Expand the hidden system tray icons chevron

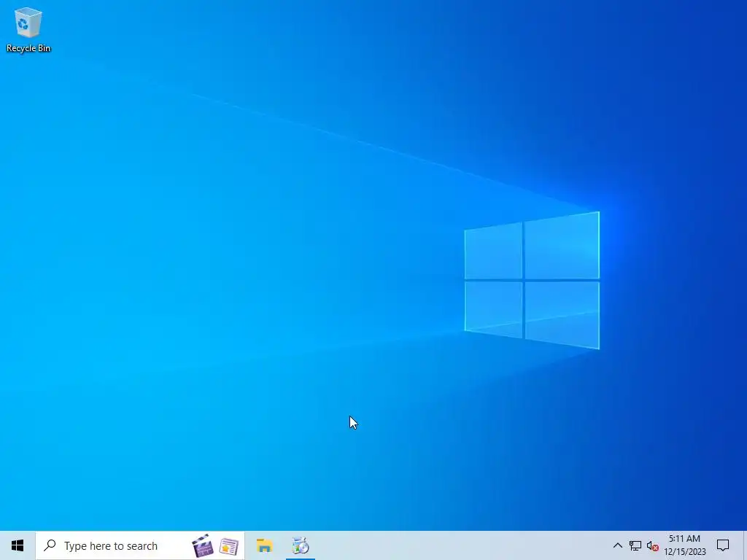[617, 545]
